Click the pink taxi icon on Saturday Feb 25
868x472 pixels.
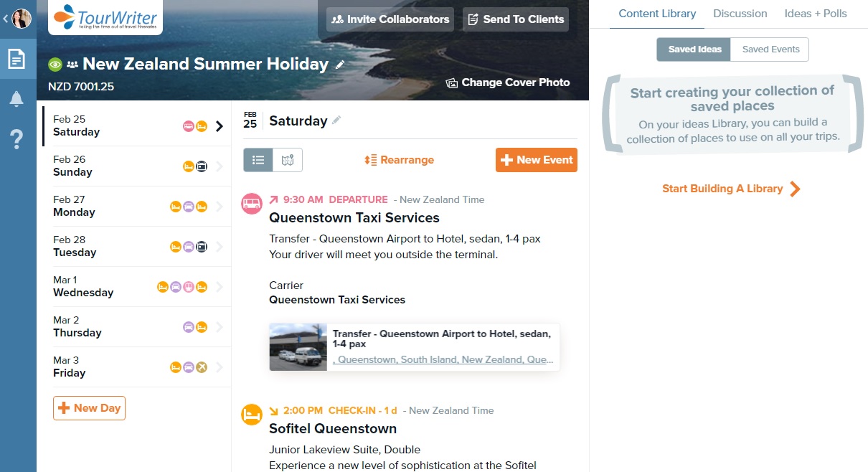[x=188, y=126]
